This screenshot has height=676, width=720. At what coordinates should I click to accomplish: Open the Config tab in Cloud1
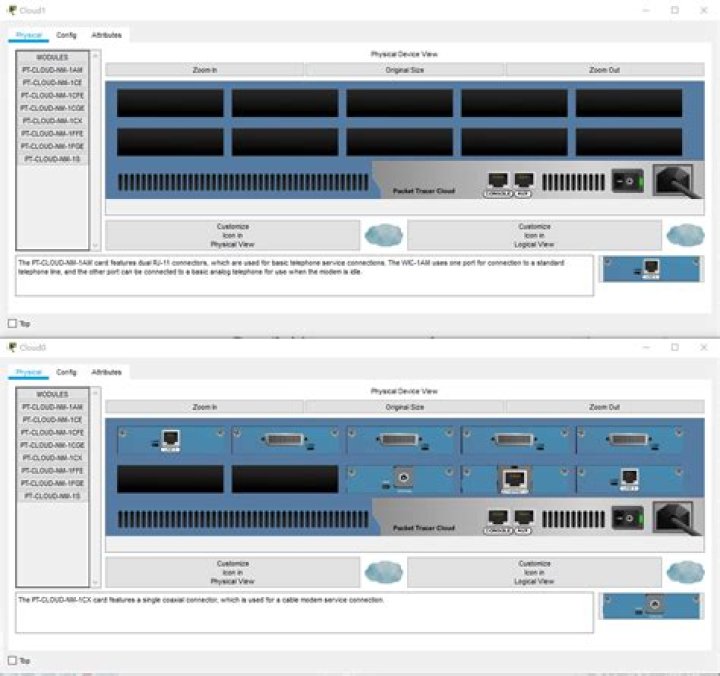click(67, 35)
